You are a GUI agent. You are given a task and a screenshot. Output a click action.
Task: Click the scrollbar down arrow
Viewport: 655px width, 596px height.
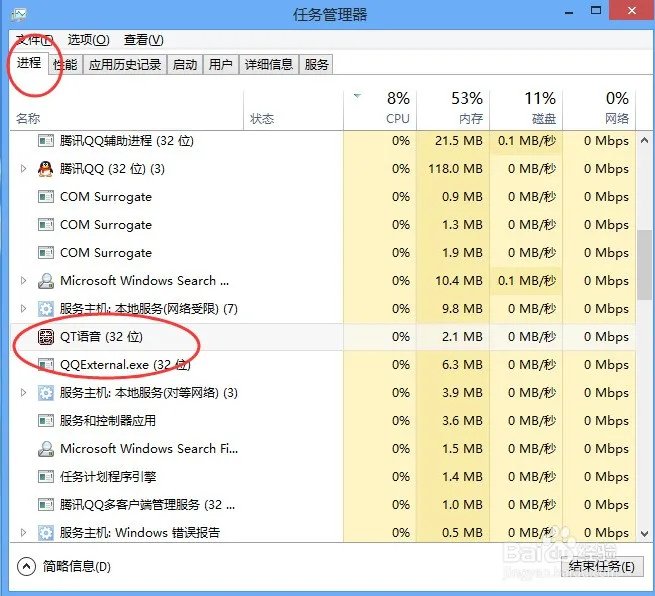pos(645,534)
